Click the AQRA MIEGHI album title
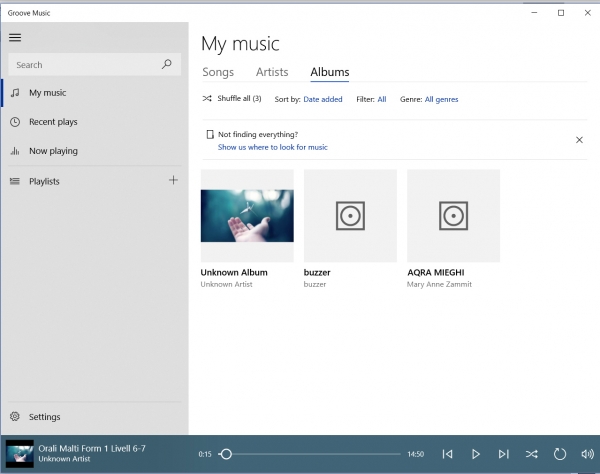 click(435, 272)
